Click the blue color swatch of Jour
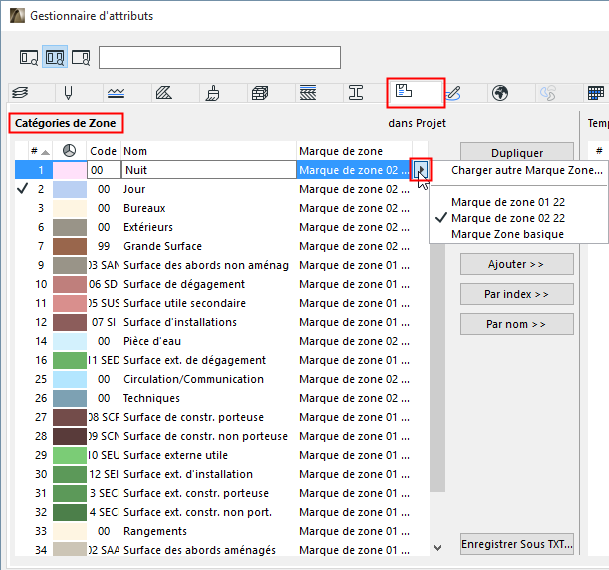The width and height of the screenshot is (609, 570). click(x=70, y=189)
